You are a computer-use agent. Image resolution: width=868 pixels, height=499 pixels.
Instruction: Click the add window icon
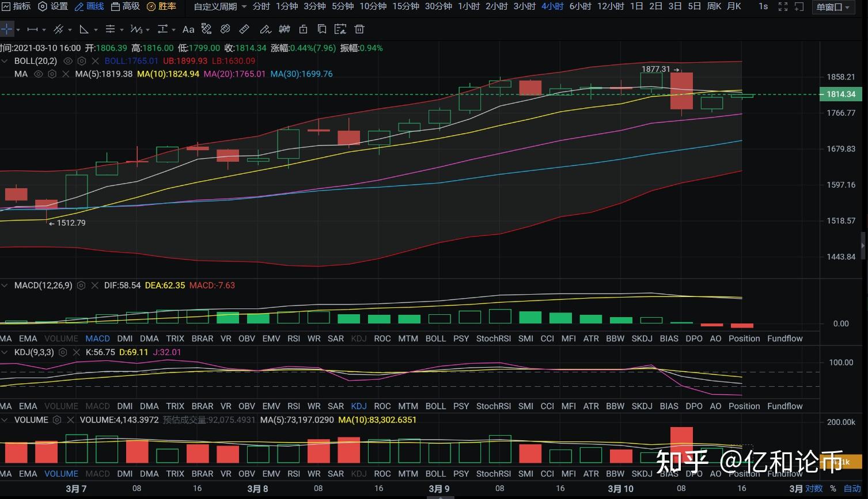pyautogui.click(x=799, y=7)
